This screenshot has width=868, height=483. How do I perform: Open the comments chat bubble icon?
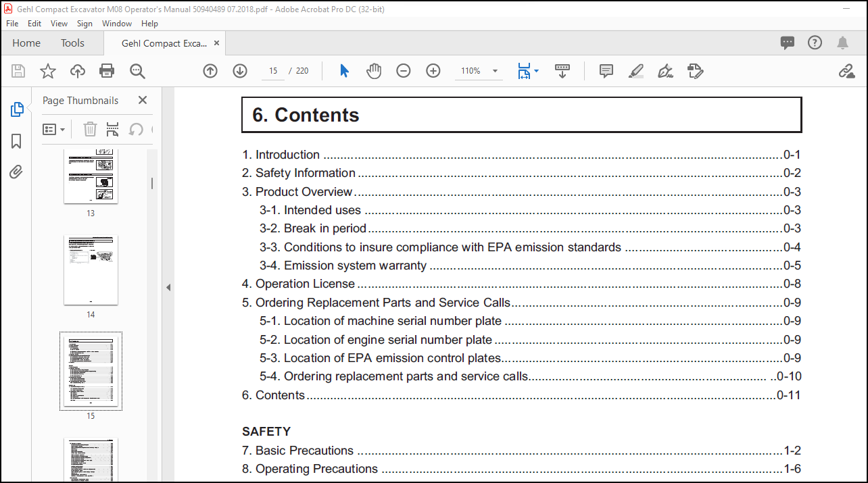(x=788, y=43)
